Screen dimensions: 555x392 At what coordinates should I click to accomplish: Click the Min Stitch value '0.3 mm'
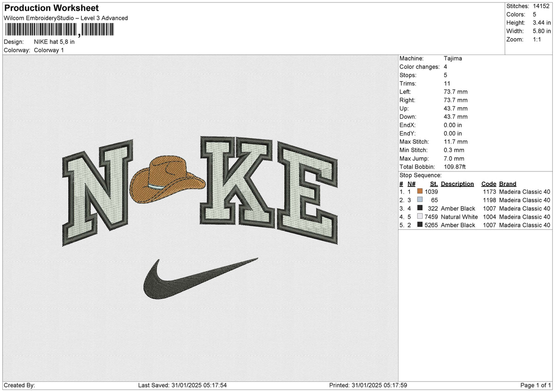coord(454,150)
